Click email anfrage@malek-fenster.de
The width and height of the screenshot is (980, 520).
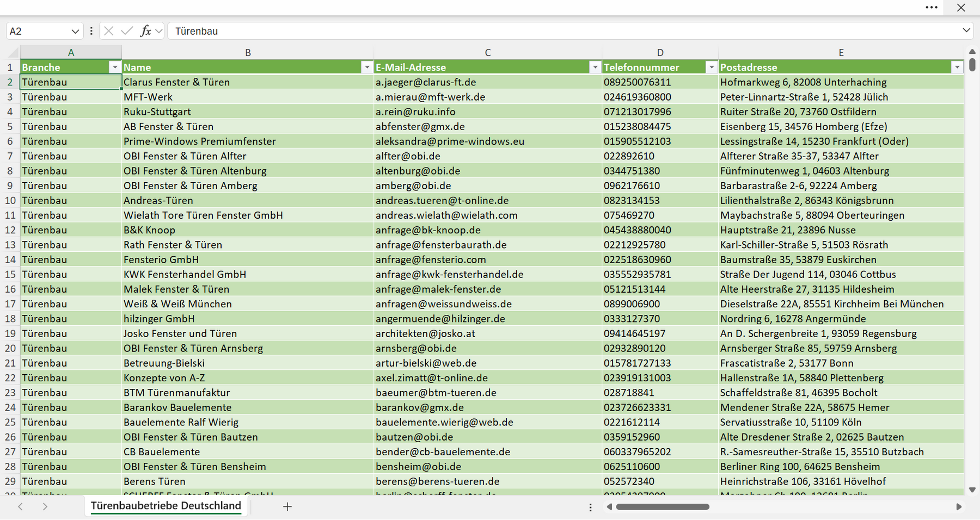488,289
